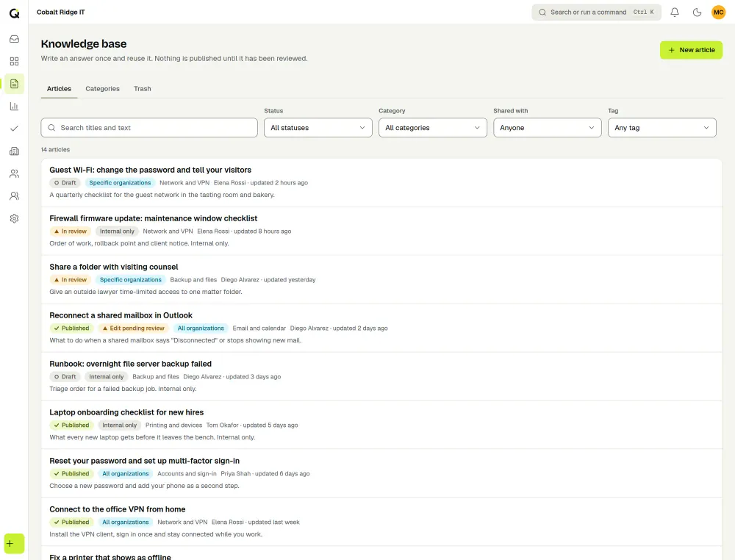Click Draft badge on Guest Wi-Fi article
This screenshot has width=735, height=560.
coord(65,183)
